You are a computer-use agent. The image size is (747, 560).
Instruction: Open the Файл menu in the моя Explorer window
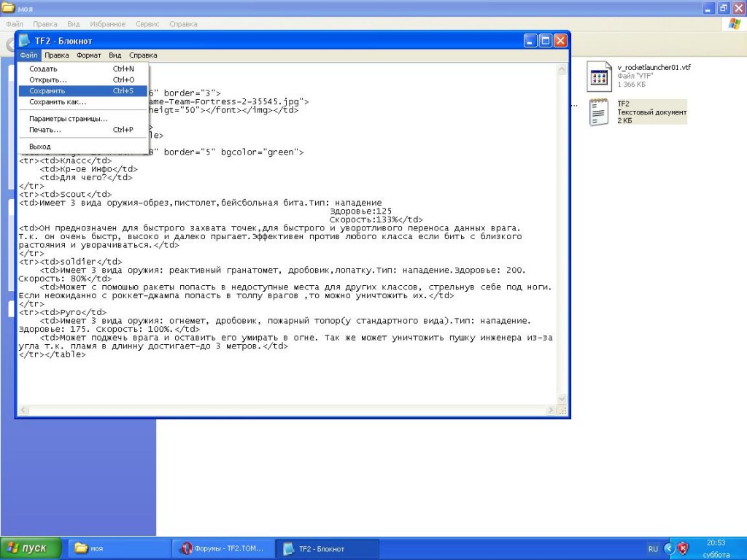point(15,24)
